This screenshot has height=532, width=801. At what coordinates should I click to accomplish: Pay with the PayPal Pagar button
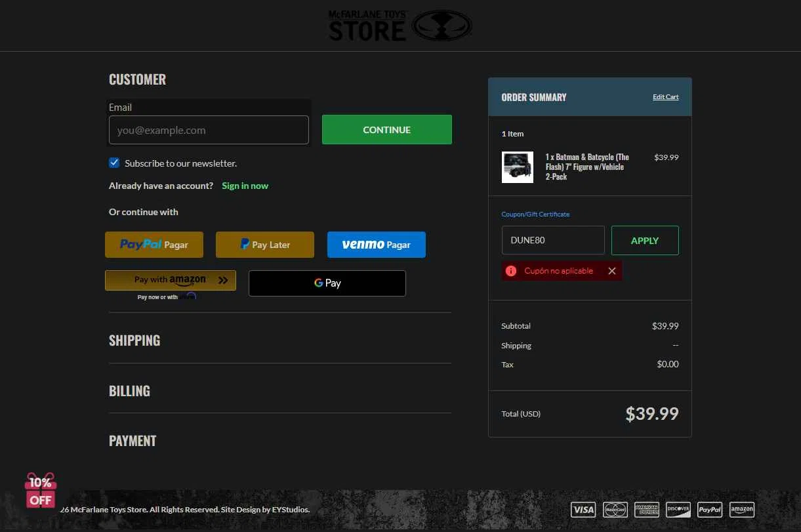point(154,245)
